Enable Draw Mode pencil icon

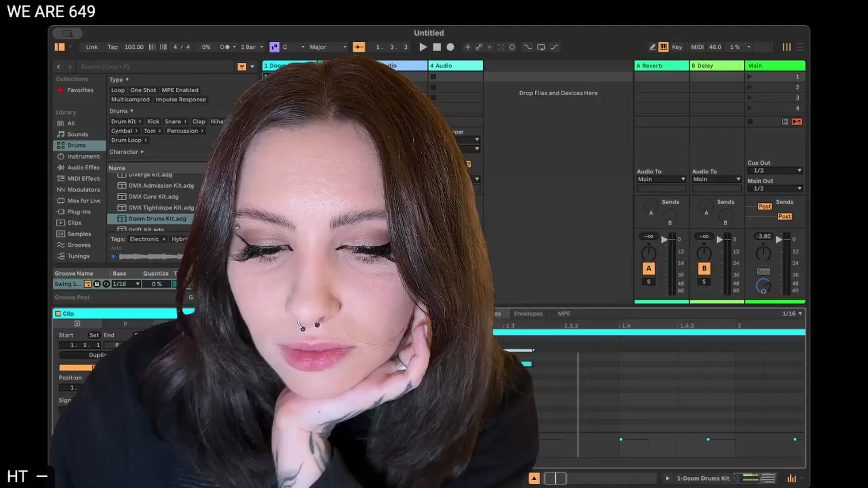point(652,47)
